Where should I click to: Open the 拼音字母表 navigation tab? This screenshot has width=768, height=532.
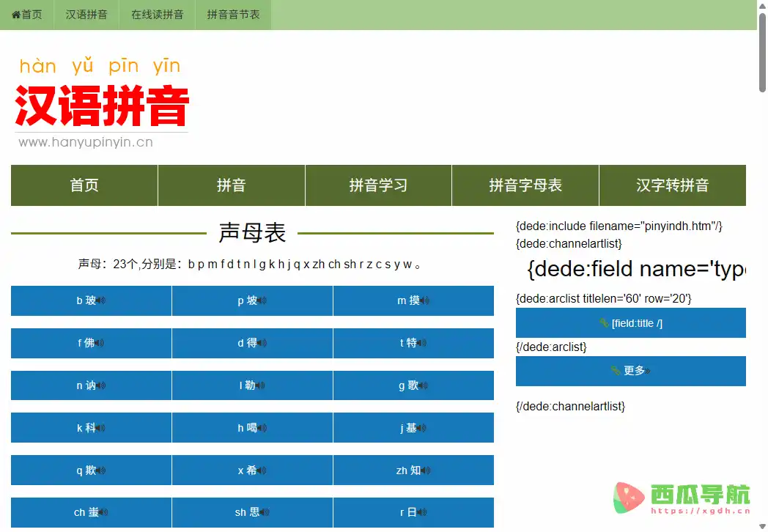525,185
